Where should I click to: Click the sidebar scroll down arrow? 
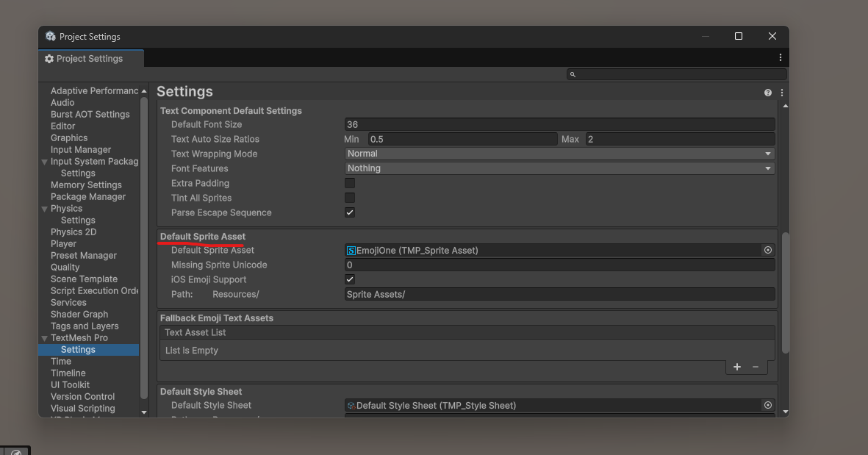click(144, 412)
